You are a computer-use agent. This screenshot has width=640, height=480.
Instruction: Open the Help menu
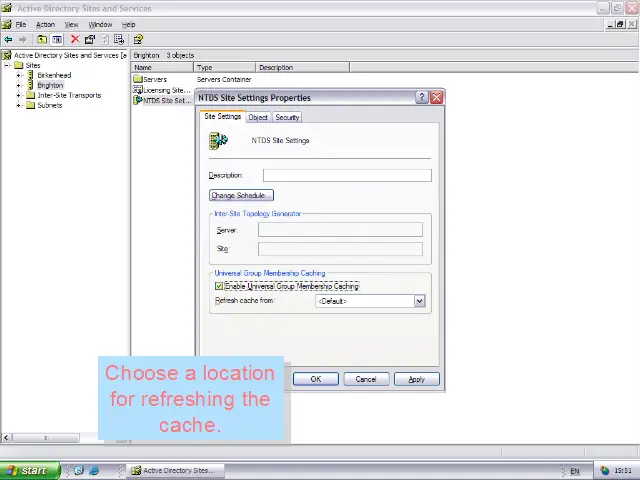click(129, 24)
